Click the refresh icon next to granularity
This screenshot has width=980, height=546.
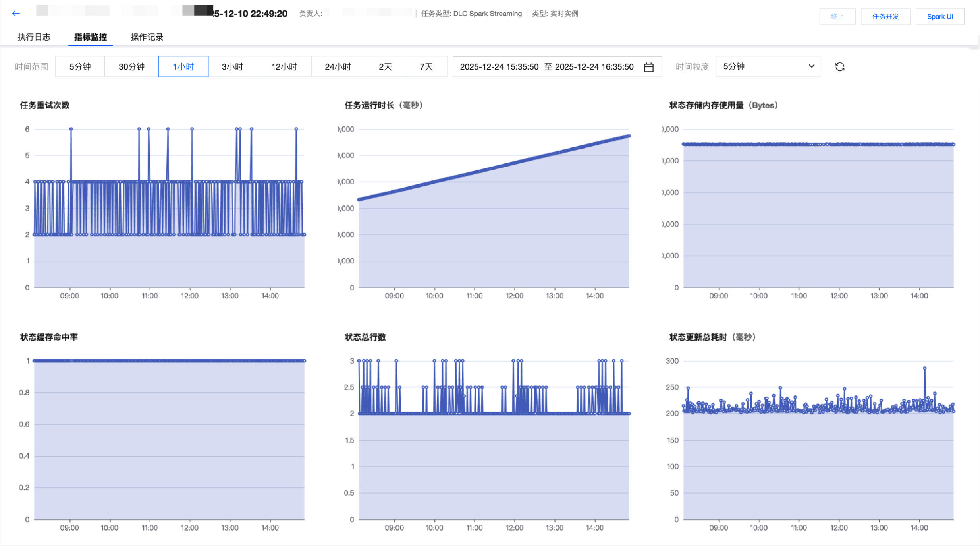pyautogui.click(x=839, y=67)
